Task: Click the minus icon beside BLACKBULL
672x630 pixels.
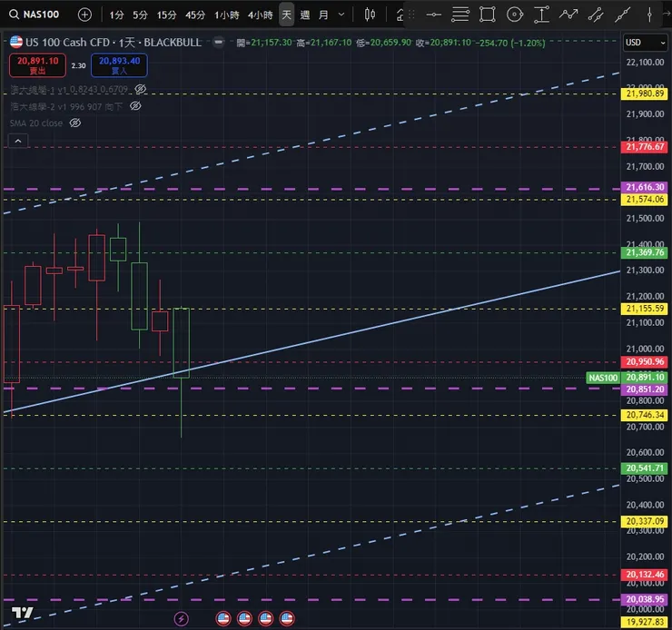Action: pos(219,42)
